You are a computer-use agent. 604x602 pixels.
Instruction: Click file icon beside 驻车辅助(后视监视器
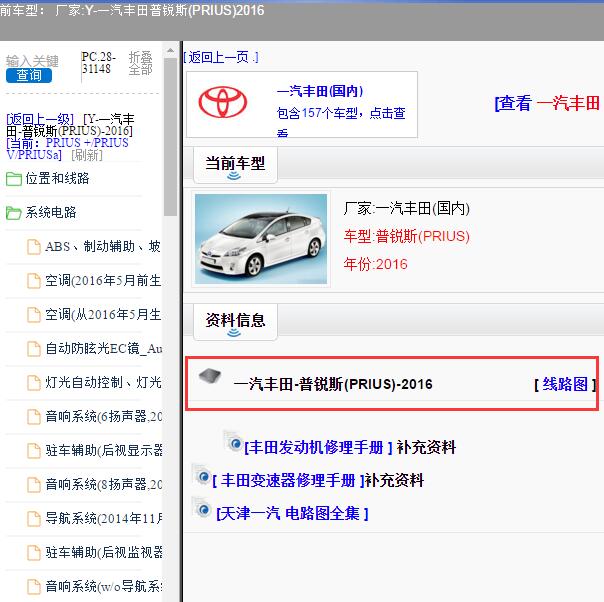(34, 552)
